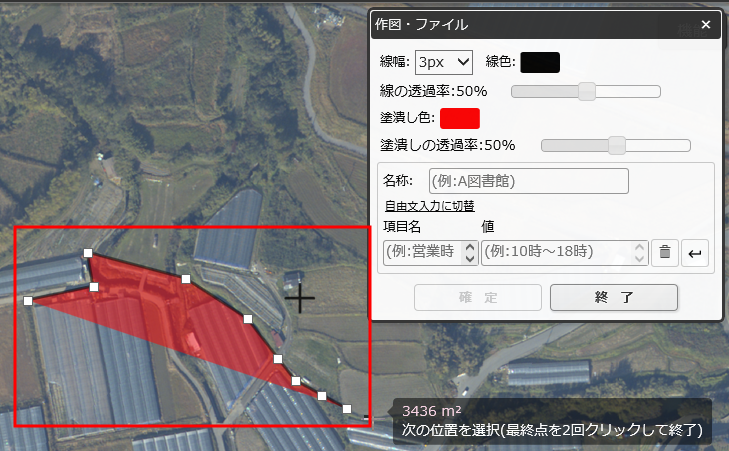Click the 塗潰しの透過率 fill opacity slider handle
The image size is (729, 451).
pos(617,146)
